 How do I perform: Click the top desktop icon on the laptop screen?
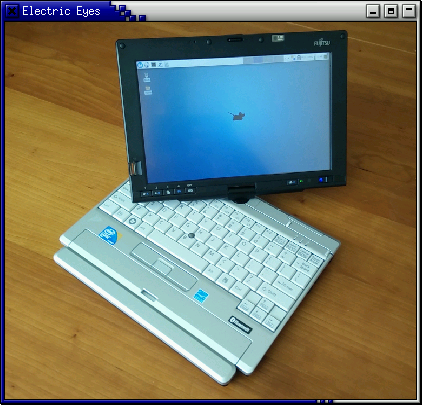[146, 77]
